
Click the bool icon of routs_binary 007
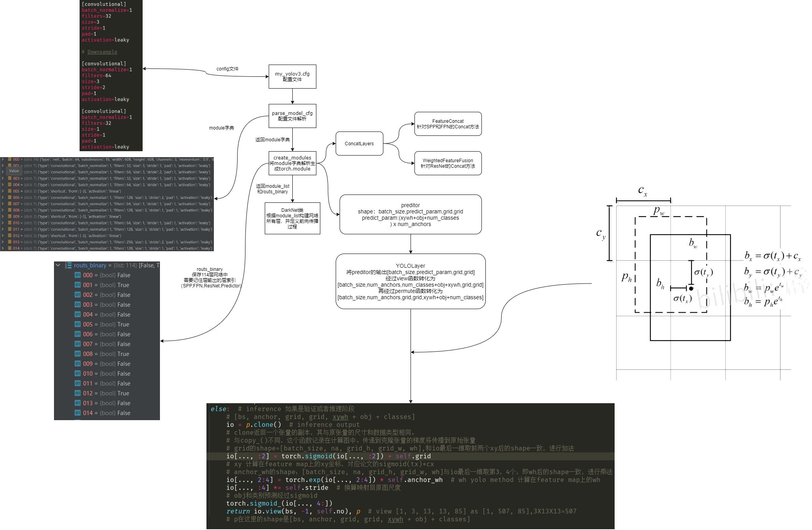click(78, 344)
